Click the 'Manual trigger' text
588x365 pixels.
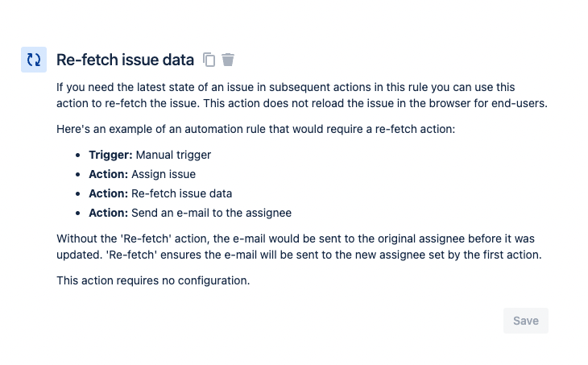point(173,155)
